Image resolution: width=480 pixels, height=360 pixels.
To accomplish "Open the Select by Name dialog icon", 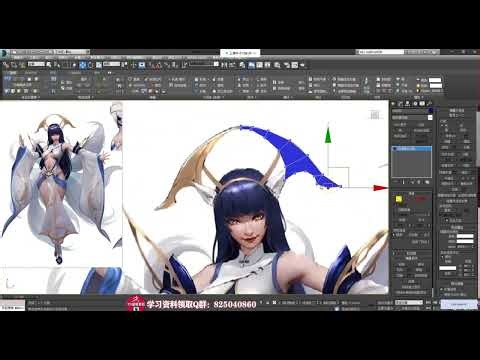I will pyautogui.click(x=57, y=65).
